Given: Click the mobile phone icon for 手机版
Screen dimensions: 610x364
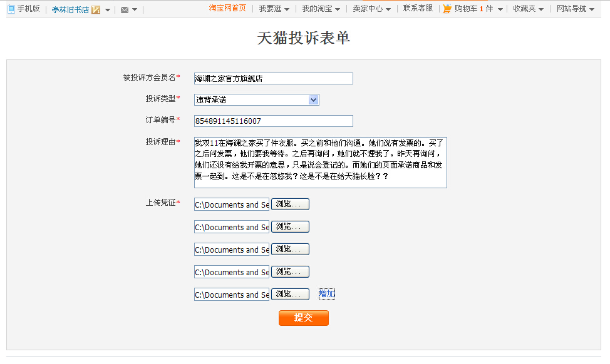Looking at the screenshot, I should [x=11, y=9].
